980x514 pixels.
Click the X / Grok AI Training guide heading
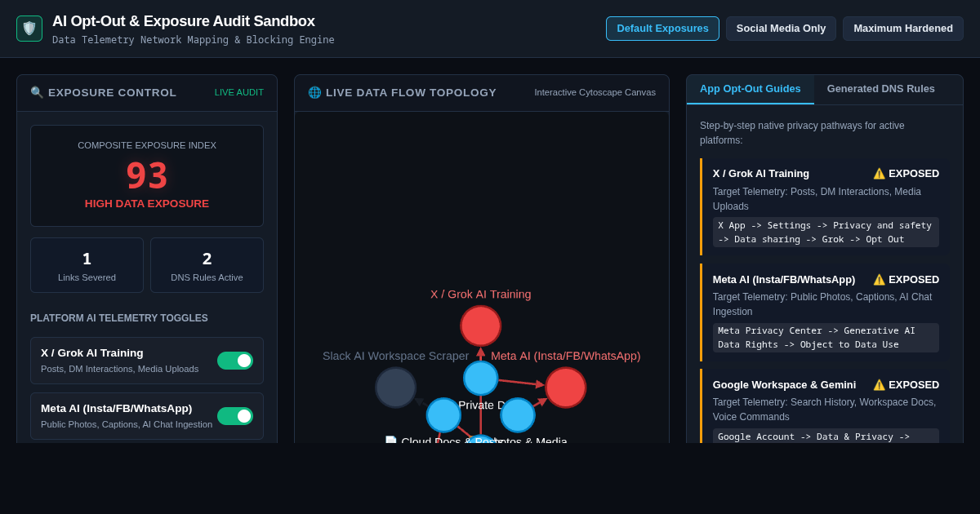pyautogui.click(x=761, y=173)
